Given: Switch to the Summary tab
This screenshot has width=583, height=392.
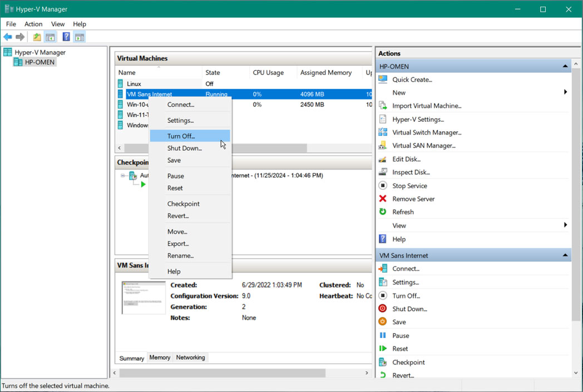Looking at the screenshot, I should coord(132,358).
